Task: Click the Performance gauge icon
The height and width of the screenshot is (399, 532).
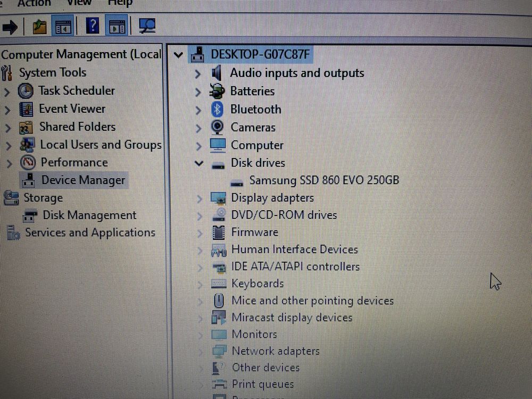Action: 28,162
